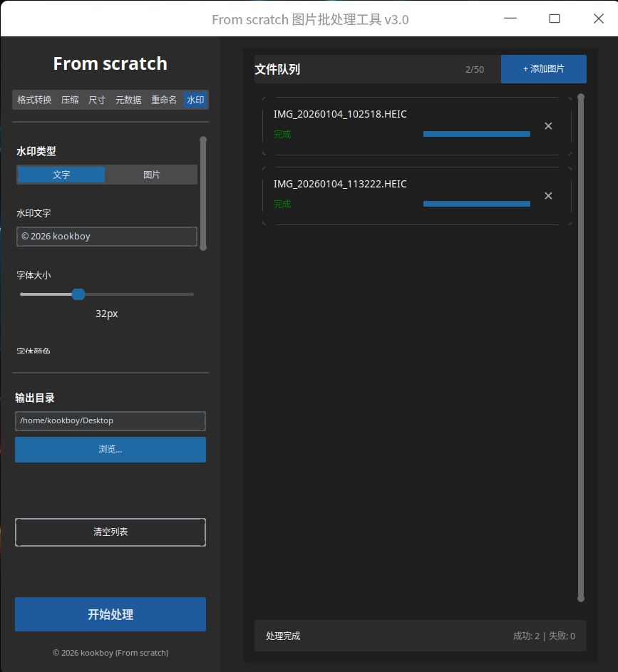618x672 pixels.
Task: Minimize the From scratch window
Action: point(510,19)
